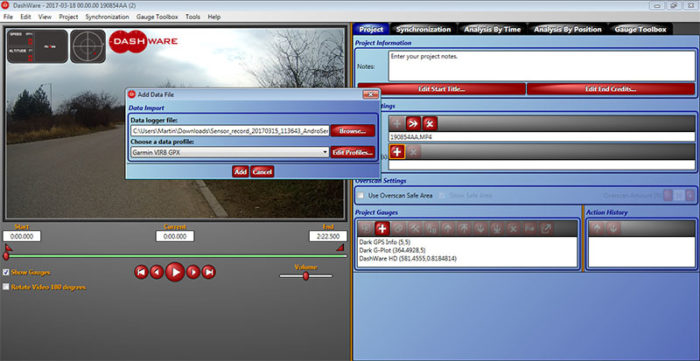Skip to the end of the video

208,272
